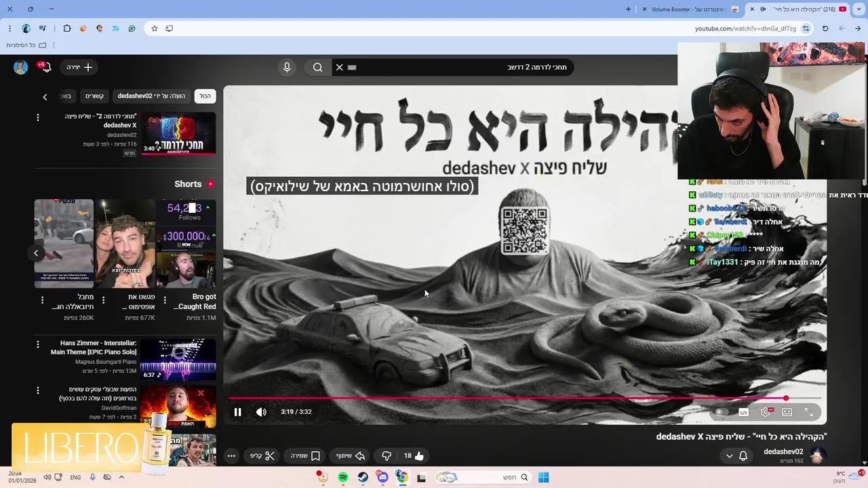Enter fullscreen mode in the player
Screen dimensions: 868x488
tap(809, 412)
